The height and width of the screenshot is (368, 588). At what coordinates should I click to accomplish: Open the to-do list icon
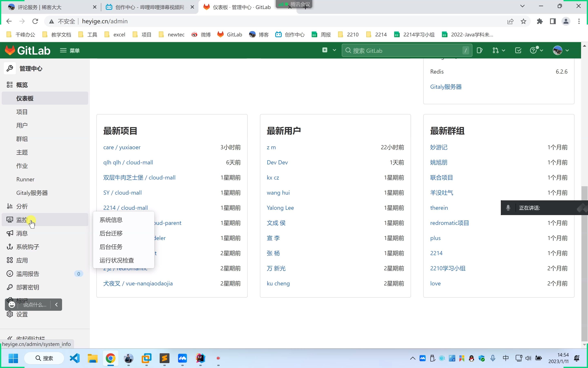[x=518, y=50]
